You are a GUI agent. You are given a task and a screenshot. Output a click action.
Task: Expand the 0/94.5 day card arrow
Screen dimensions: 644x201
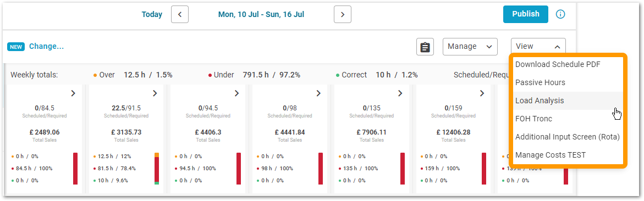pyautogui.click(x=236, y=93)
